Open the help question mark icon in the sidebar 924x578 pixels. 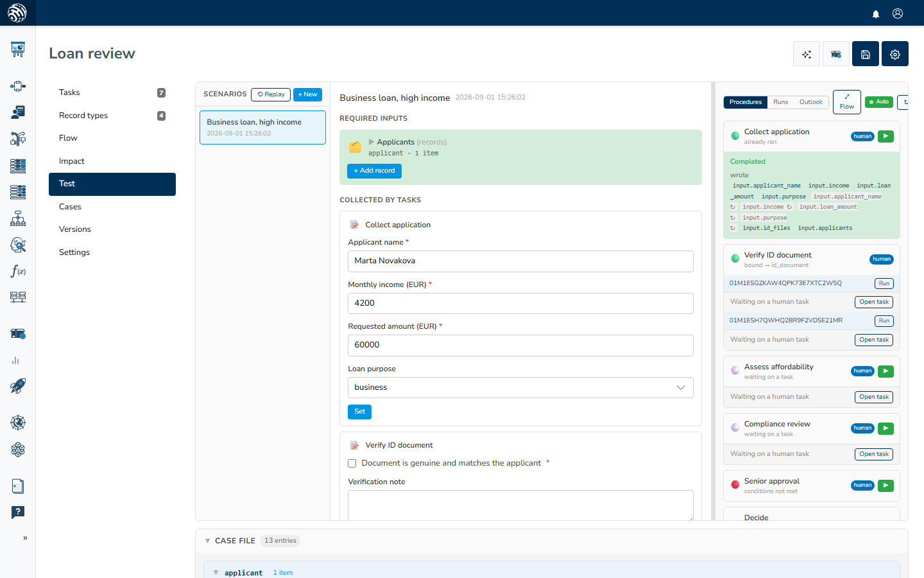pos(18,512)
